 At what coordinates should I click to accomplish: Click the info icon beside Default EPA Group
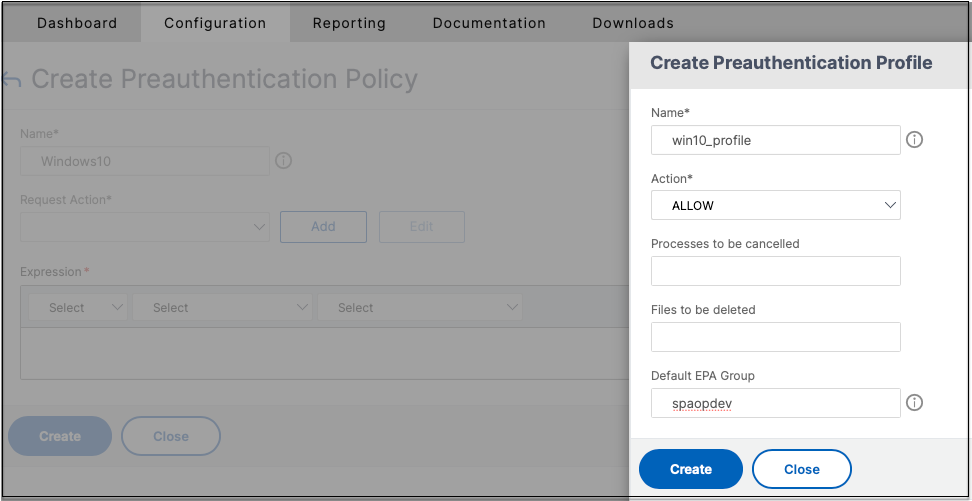pos(914,403)
